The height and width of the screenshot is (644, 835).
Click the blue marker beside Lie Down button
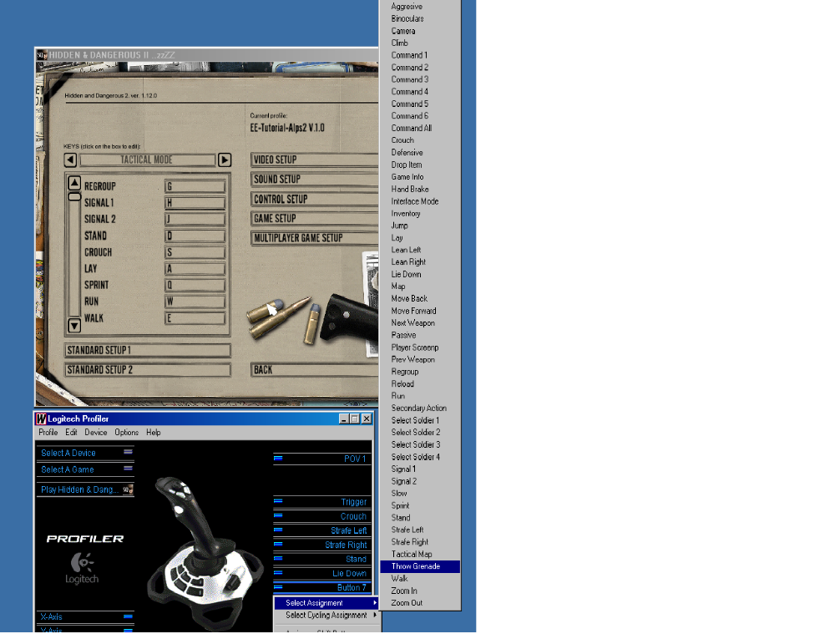[x=278, y=573]
